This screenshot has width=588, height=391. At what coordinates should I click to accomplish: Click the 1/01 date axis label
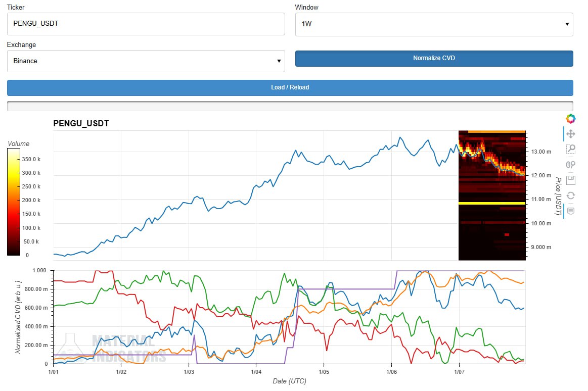pyautogui.click(x=54, y=372)
